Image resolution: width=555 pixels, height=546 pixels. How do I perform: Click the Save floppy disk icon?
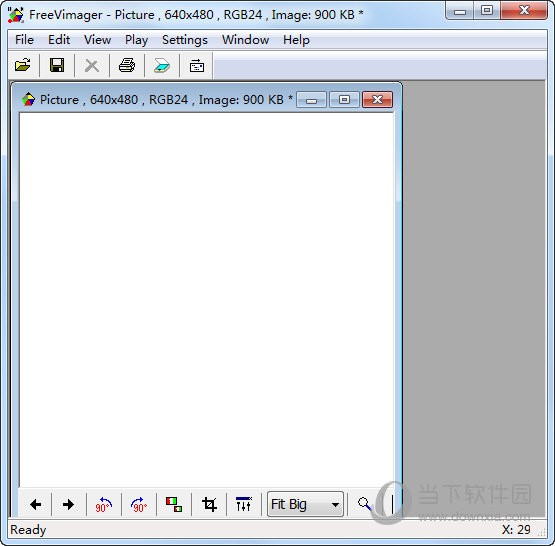(57, 65)
